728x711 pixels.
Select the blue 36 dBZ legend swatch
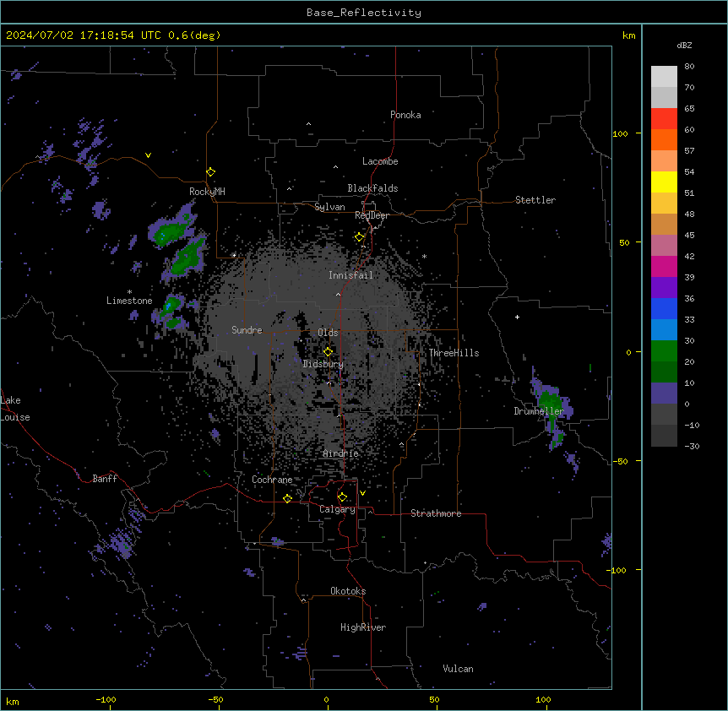pyautogui.click(x=664, y=308)
